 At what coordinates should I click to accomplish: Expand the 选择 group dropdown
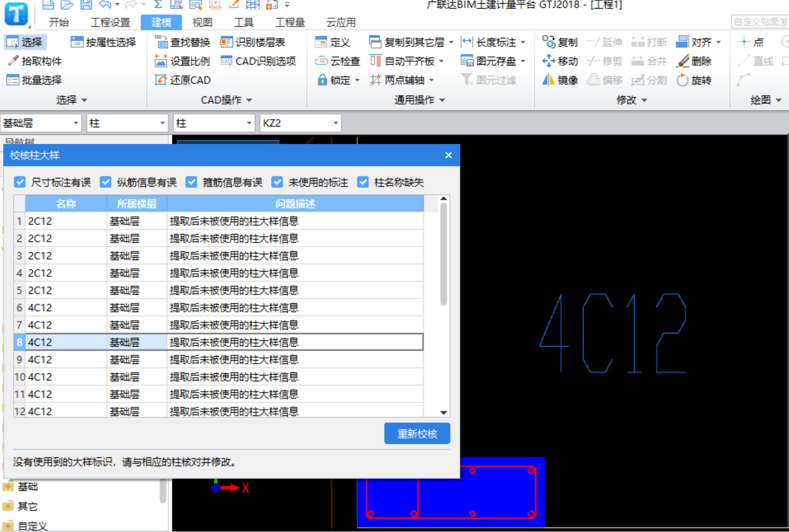pyautogui.click(x=84, y=100)
